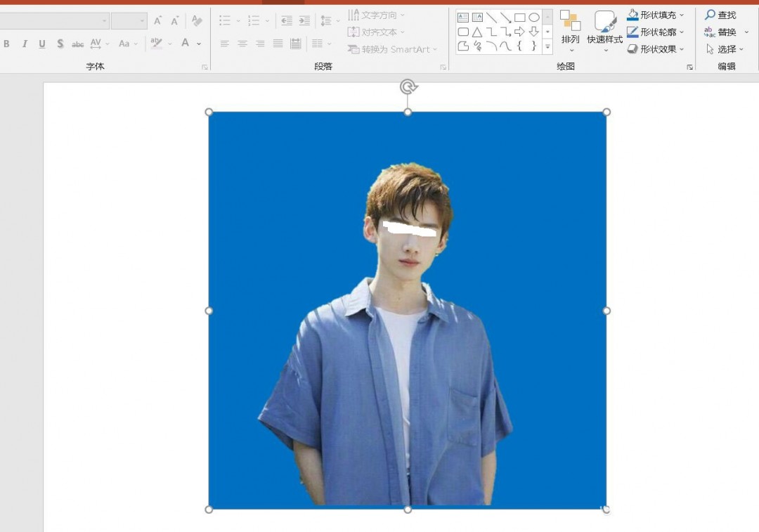The image size is (759, 532).
Task: Click the font color A button
Action: pos(185,44)
